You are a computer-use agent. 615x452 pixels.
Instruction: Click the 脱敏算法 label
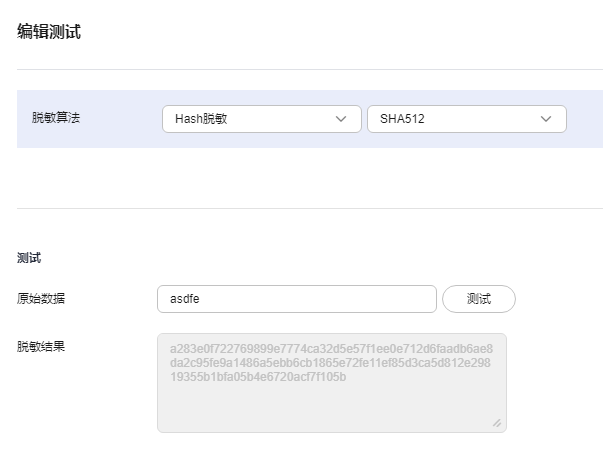(x=56, y=118)
